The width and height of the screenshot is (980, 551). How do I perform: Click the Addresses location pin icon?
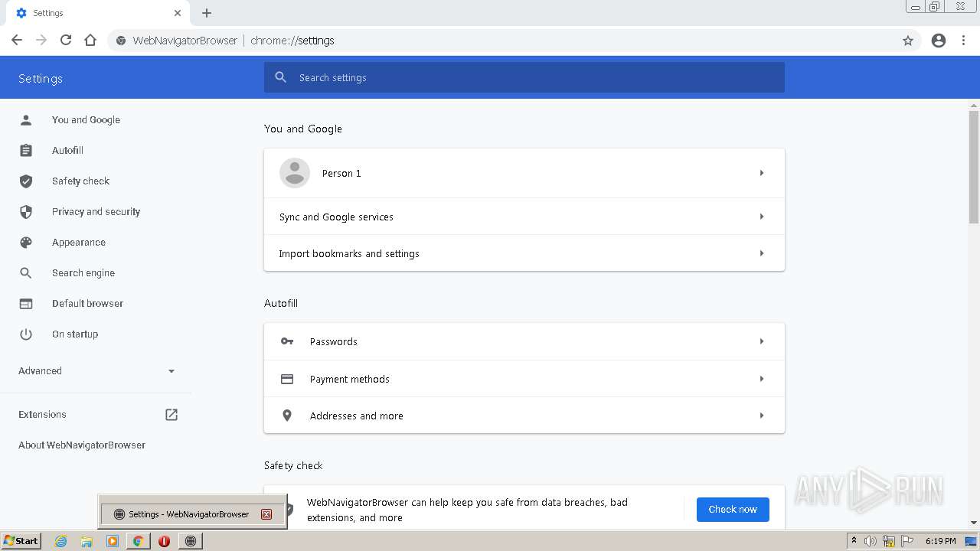point(287,416)
